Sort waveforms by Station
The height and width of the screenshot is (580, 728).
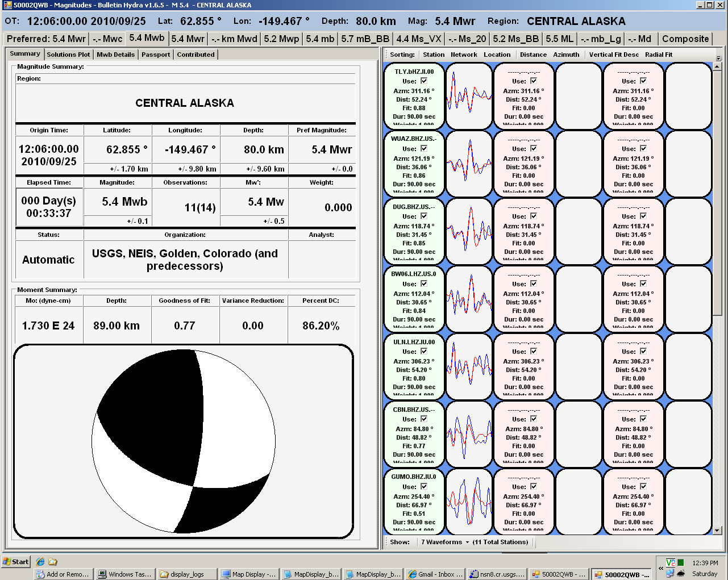pos(434,55)
